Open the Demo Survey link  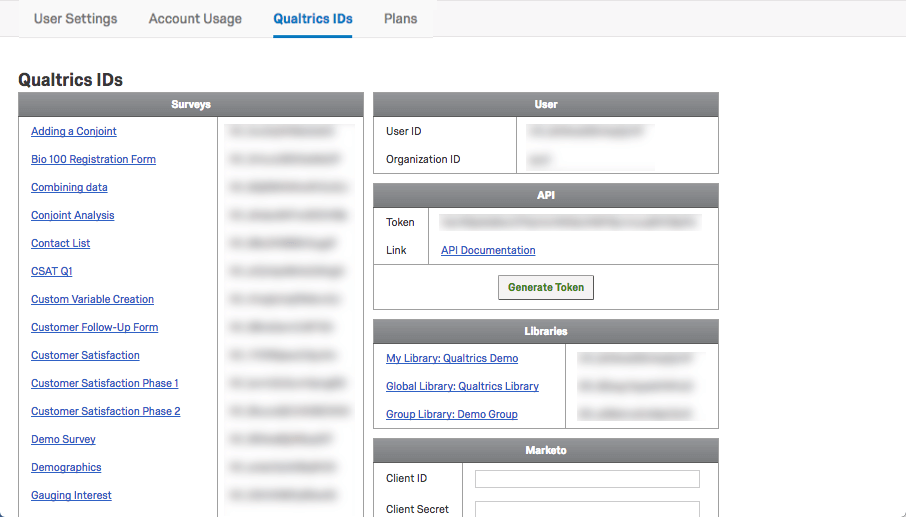pyautogui.click(x=63, y=439)
